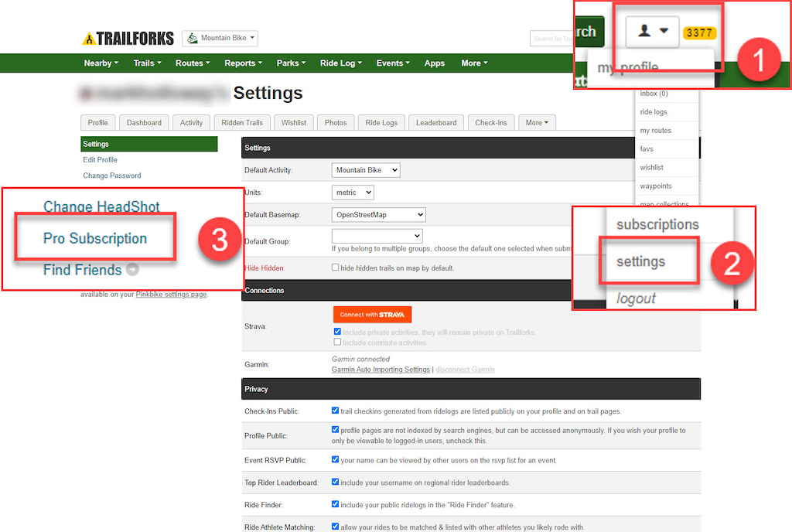Viewport: 792px width, 532px height.
Task: Open Garmin Auto Importing Settings link
Action: pos(381,370)
